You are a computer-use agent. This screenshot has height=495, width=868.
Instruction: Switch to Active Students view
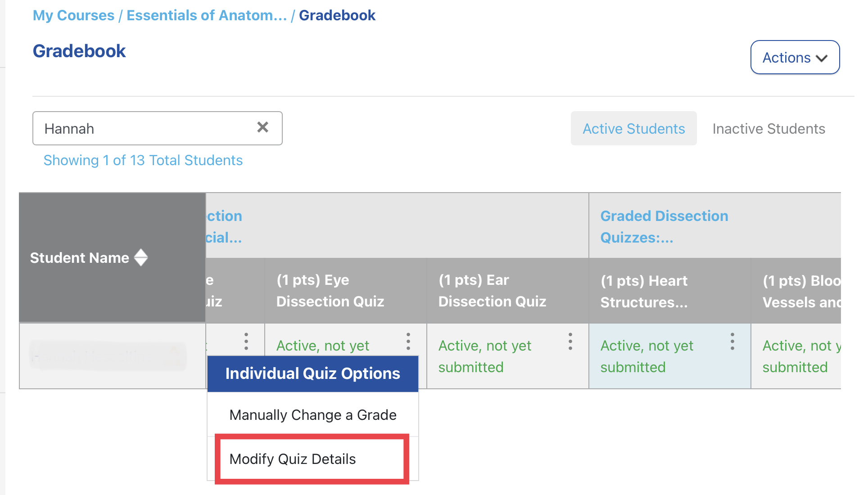(x=633, y=128)
